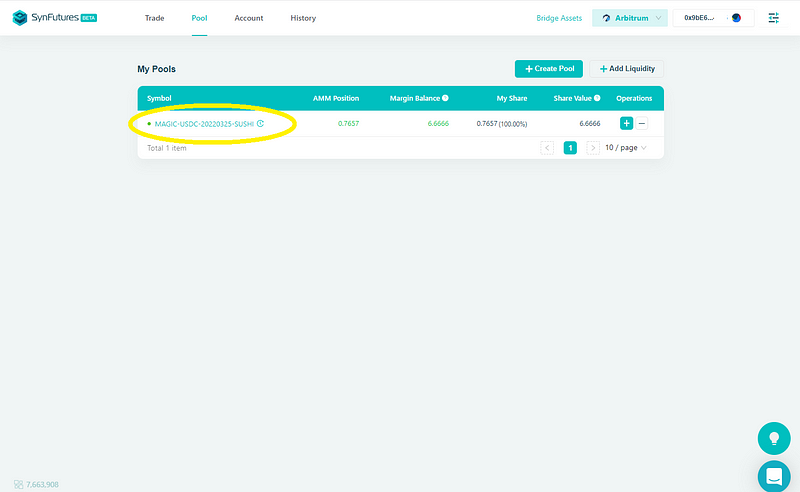Click the block number 7,663,908

pos(42,484)
